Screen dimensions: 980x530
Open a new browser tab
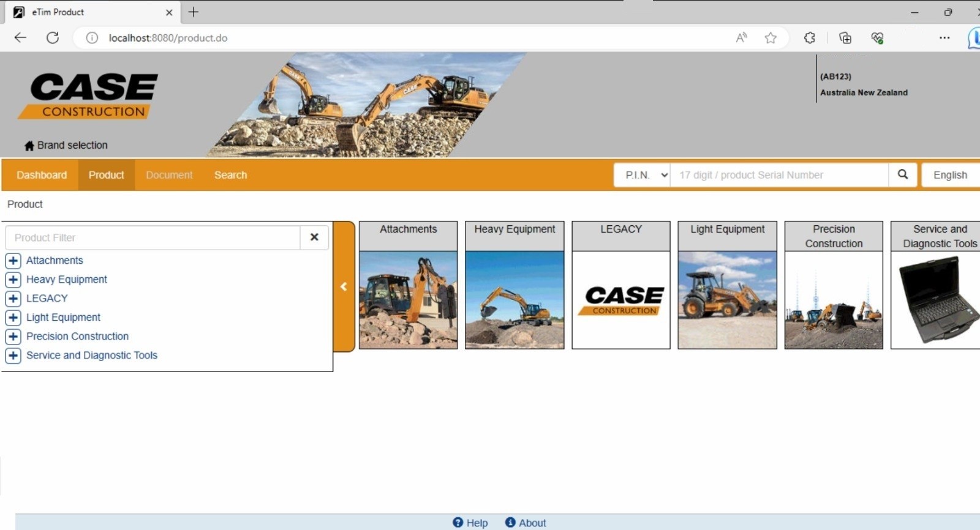point(194,12)
